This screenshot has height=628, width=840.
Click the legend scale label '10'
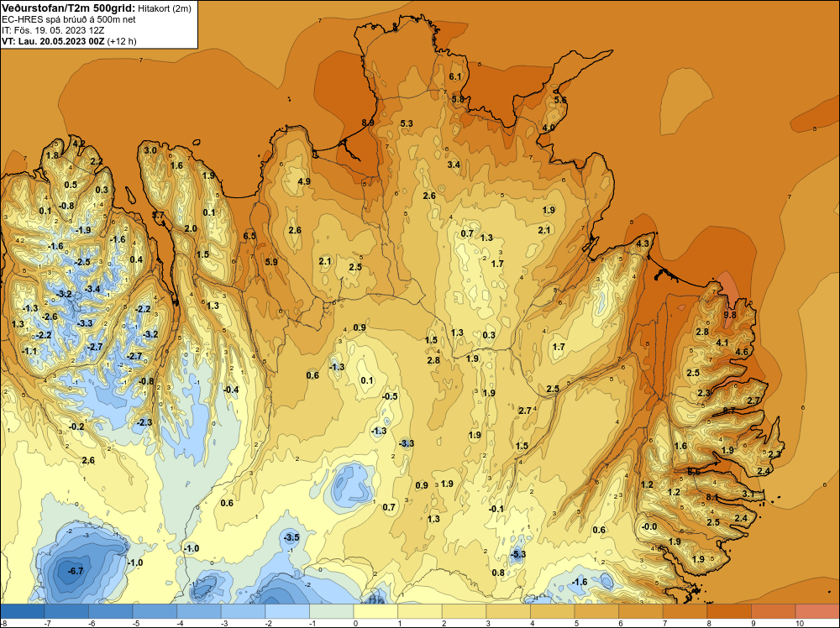pos(800,623)
